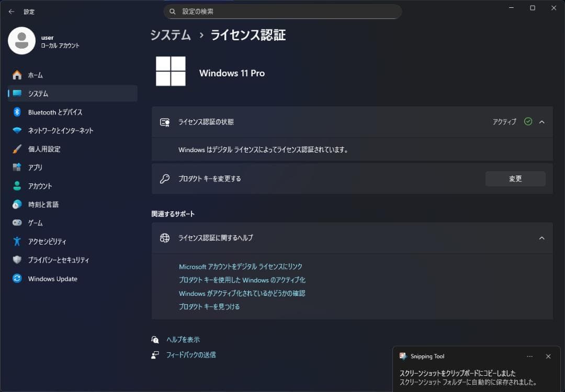Click the user account avatar
565x392 pixels.
(21, 40)
